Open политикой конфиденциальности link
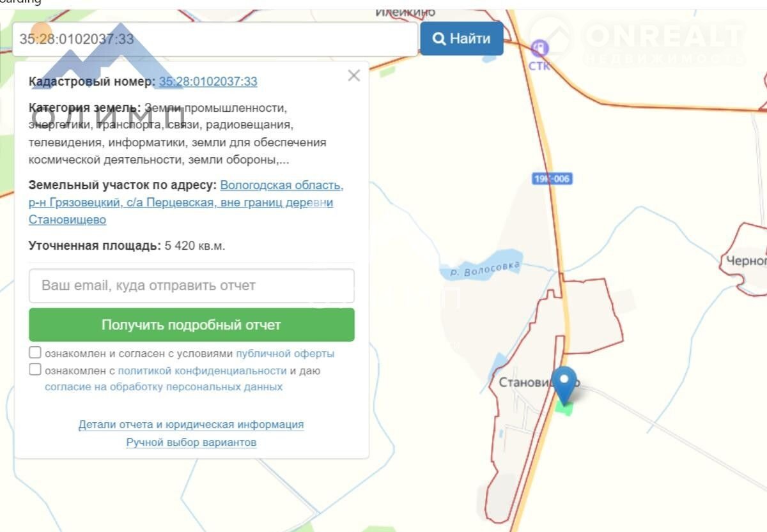Viewport: 767px width, 532px height. pos(202,370)
